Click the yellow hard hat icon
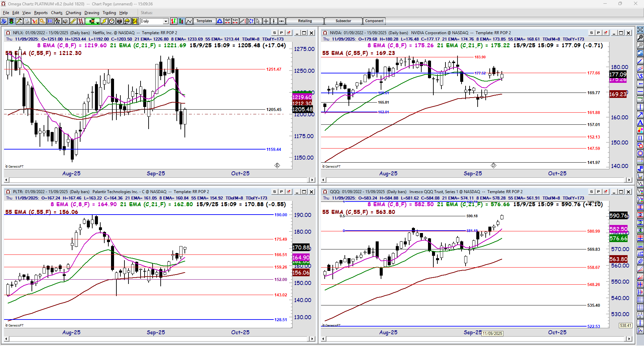This screenshot has height=346, width=644. tap(127, 21)
